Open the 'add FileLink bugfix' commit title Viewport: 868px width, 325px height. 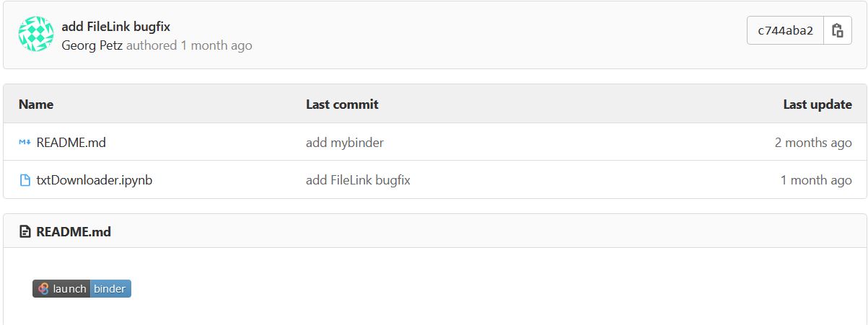(115, 27)
